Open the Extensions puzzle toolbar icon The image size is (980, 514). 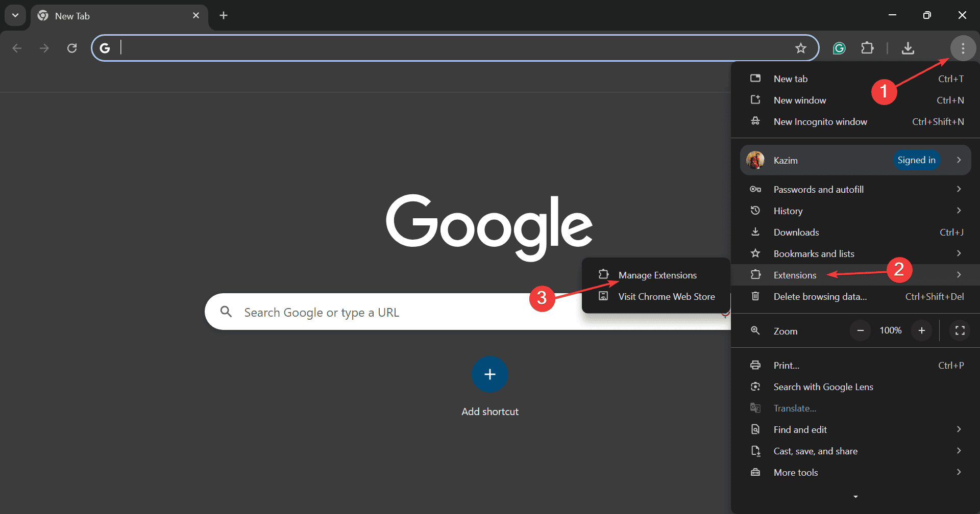click(867, 48)
